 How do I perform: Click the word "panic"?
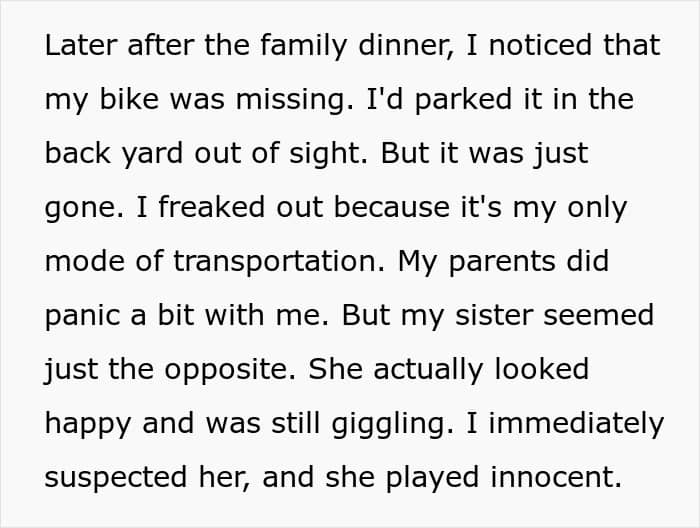pos(83,317)
